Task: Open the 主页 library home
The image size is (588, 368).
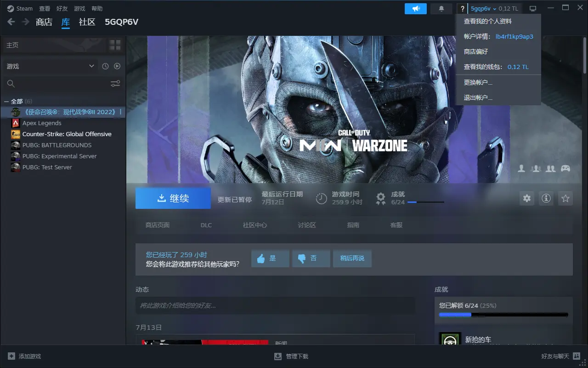Action: click(x=12, y=45)
